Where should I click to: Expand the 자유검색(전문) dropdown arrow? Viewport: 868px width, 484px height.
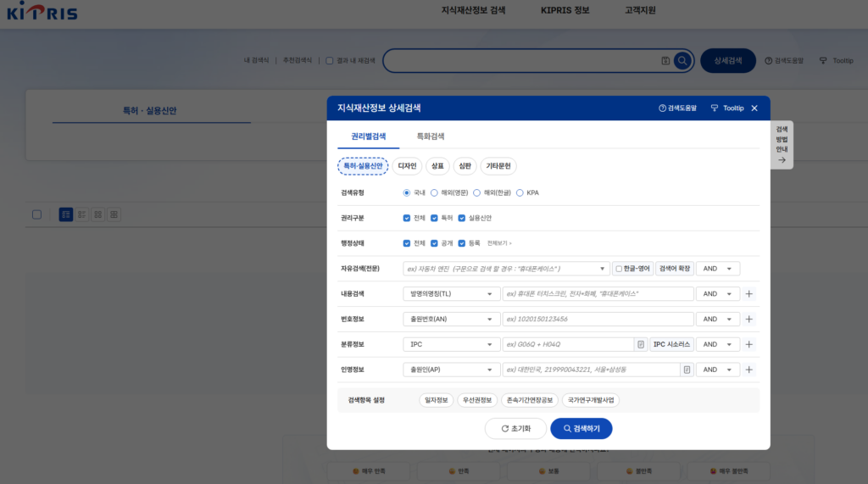tap(603, 269)
